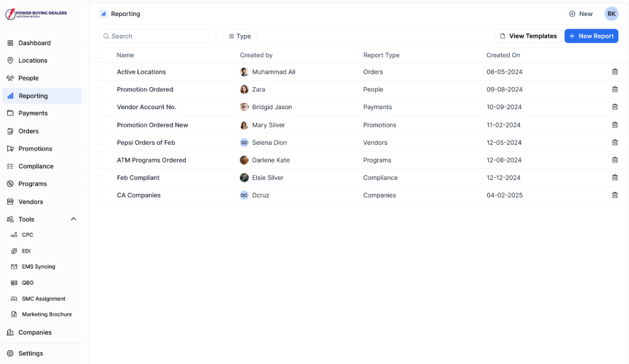Open View Templates

pos(528,36)
